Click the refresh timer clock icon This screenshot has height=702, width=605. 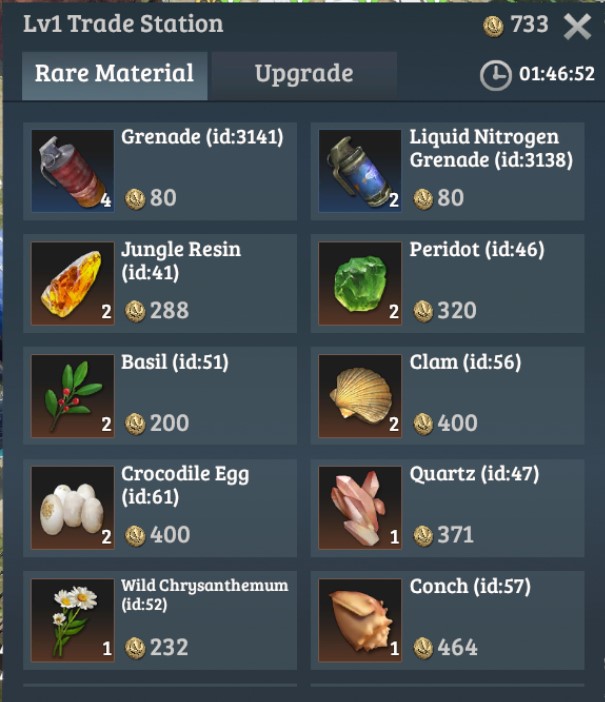[496, 75]
